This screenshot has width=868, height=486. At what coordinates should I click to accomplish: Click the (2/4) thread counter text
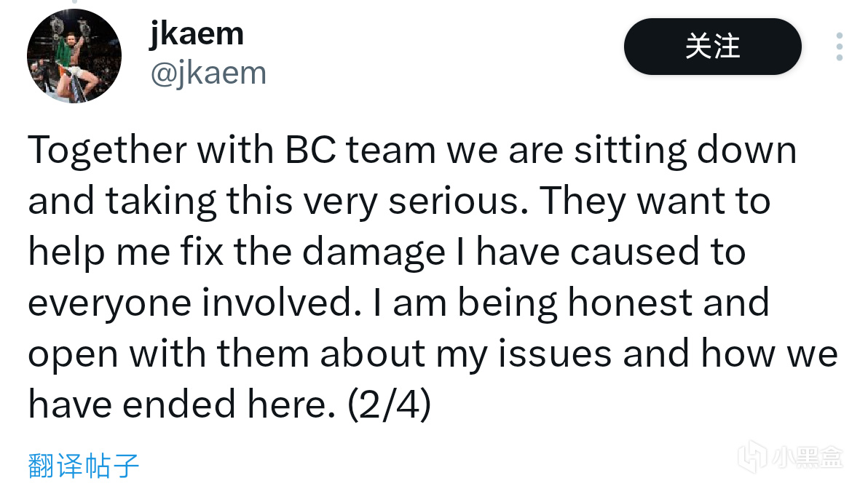[389, 405]
